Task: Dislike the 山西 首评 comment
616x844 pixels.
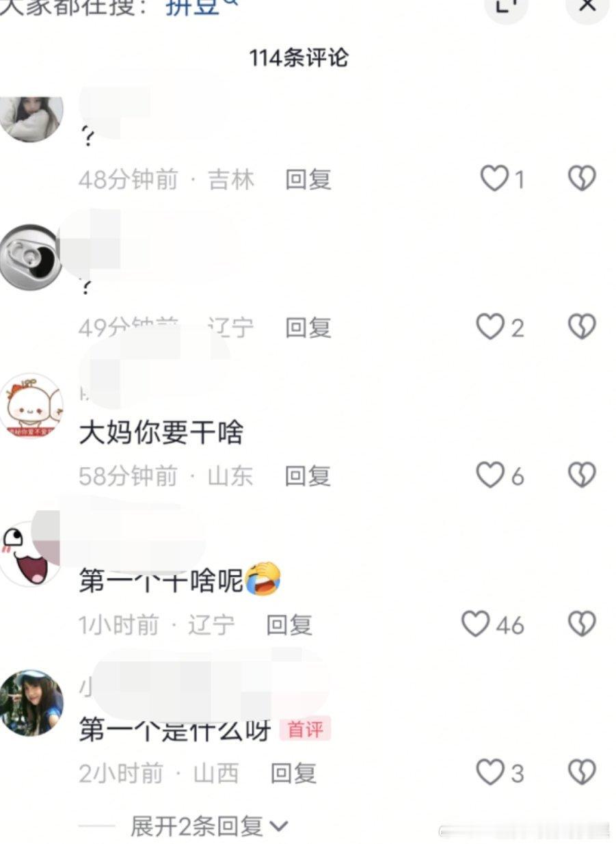Action: tap(582, 772)
